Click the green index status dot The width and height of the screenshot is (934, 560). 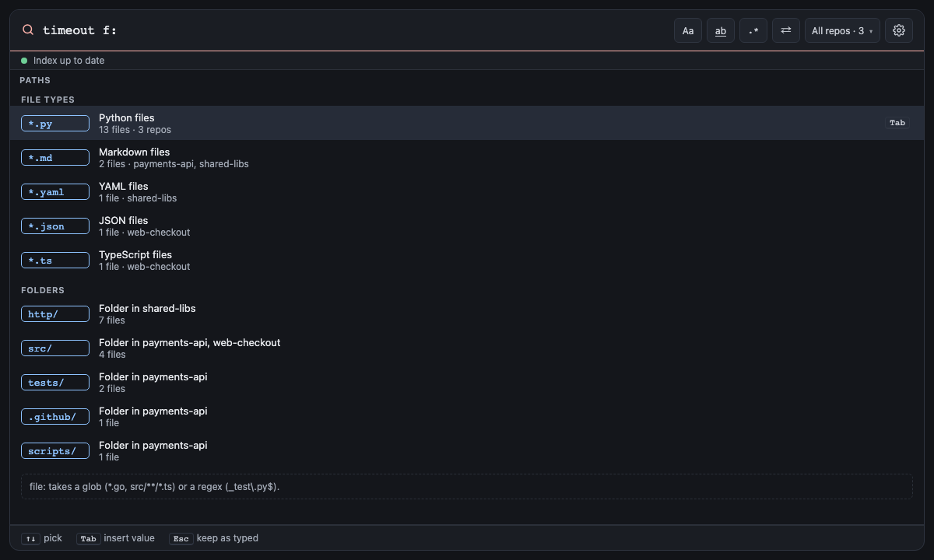(x=24, y=61)
